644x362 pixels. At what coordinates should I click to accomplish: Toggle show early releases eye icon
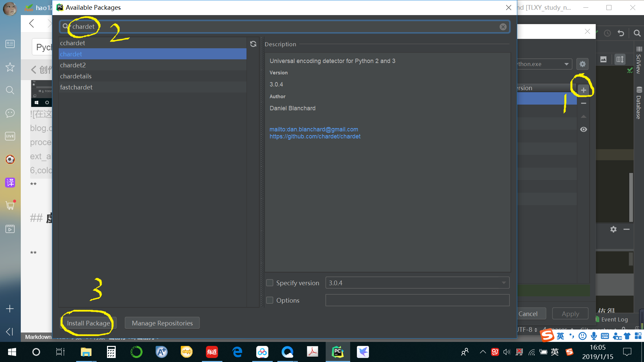tap(583, 129)
